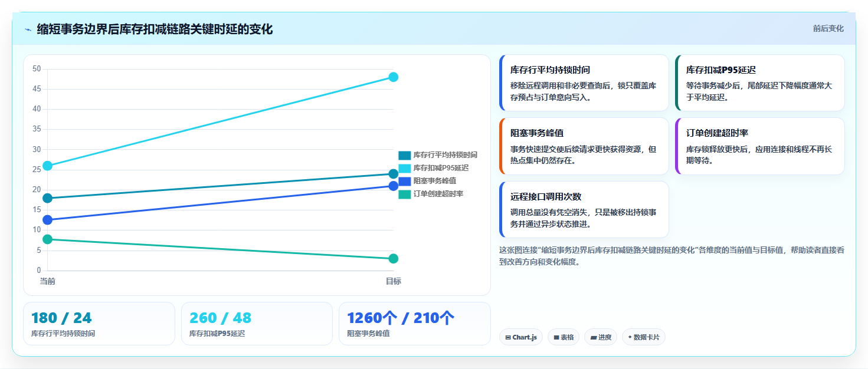Click caption 库存行平均持锁时间 under 180 / 24

tap(63, 334)
